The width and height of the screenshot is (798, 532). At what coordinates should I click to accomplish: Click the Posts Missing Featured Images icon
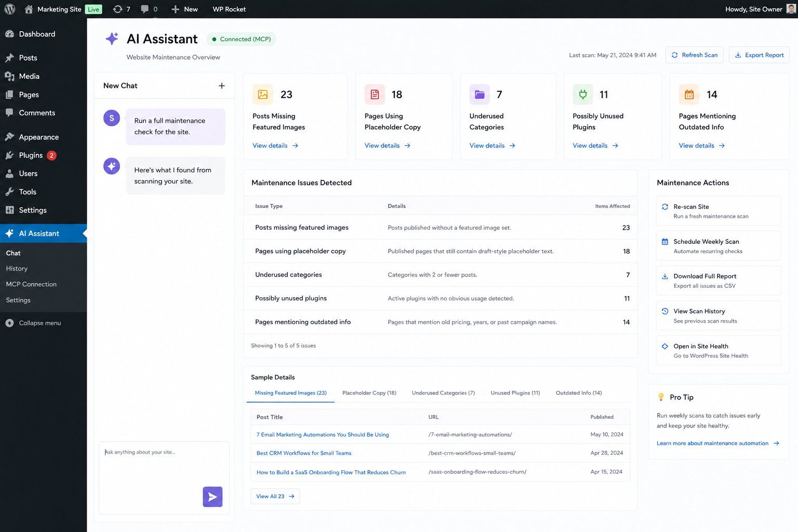263,95
